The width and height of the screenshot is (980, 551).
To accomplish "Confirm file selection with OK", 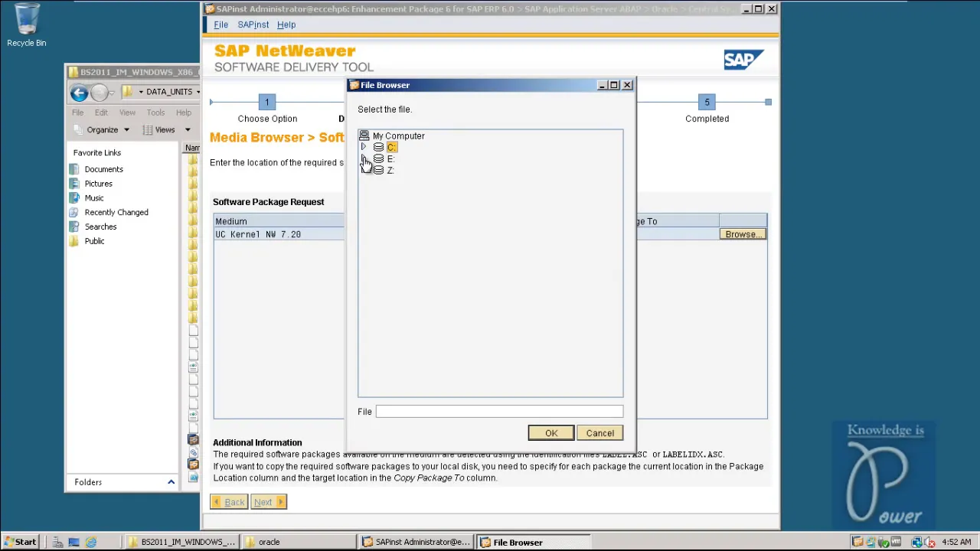I will point(551,433).
